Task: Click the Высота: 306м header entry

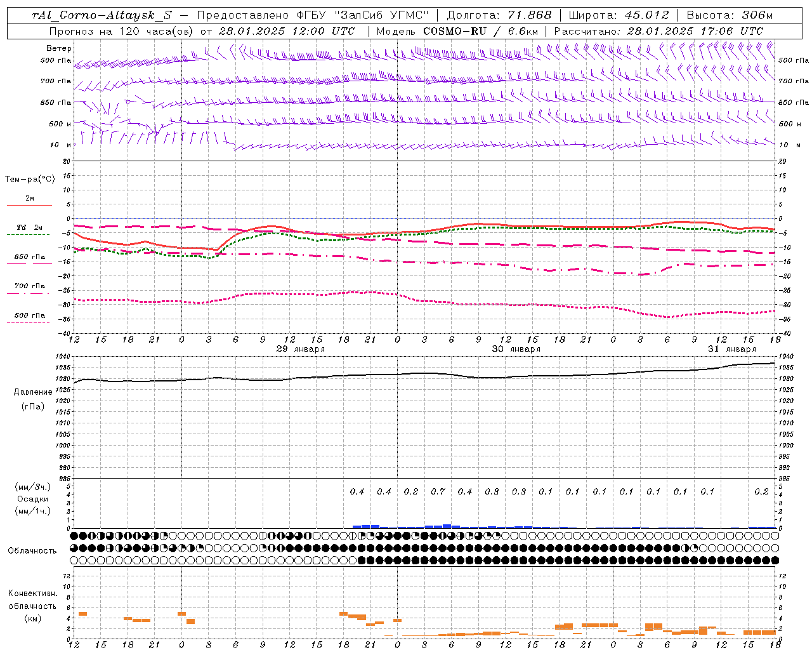Action: point(730,15)
